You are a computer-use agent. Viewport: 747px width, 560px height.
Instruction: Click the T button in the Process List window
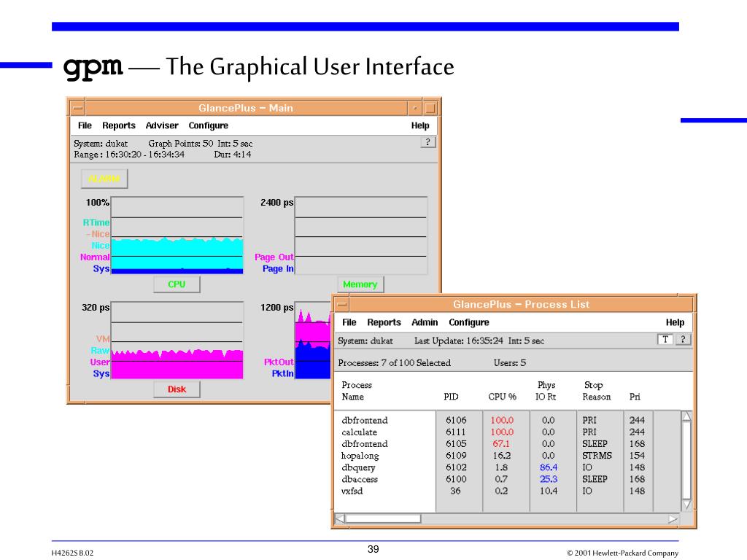[665, 339]
